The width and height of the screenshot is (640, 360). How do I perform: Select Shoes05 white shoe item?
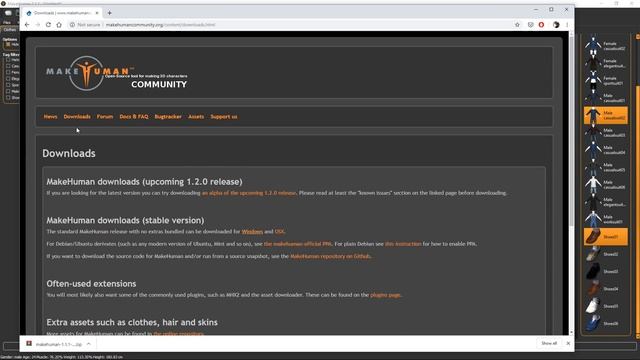(606, 306)
